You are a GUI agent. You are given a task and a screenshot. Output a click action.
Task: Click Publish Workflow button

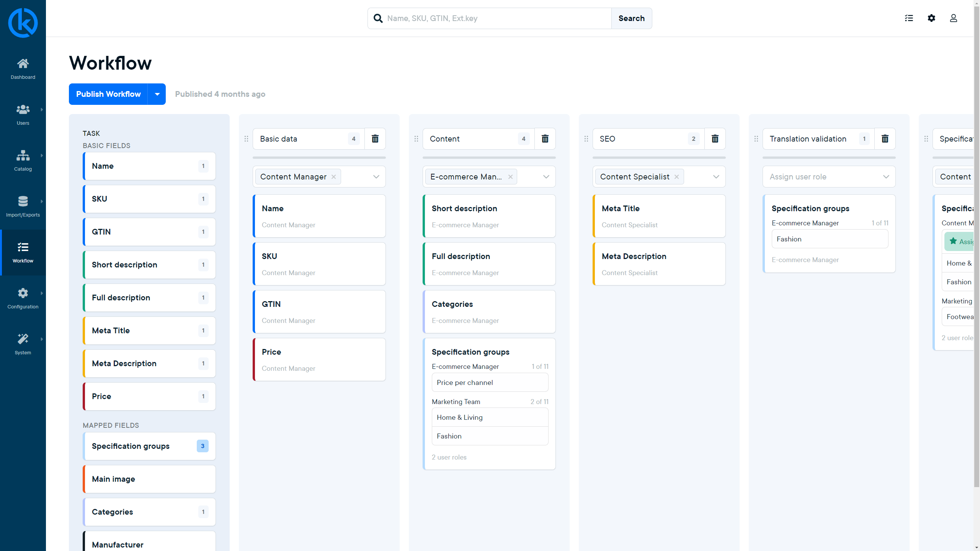pos(108,93)
